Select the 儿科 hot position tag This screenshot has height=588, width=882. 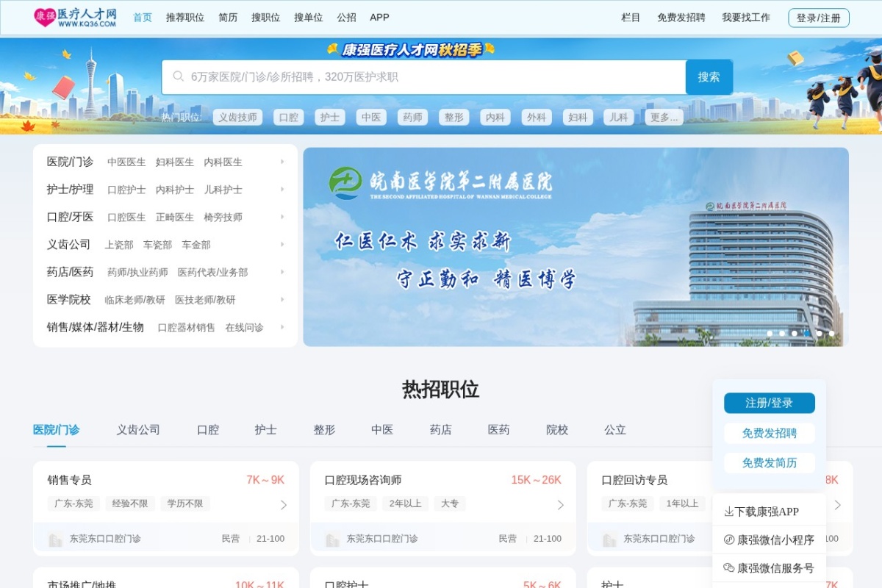(x=619, y=117)
